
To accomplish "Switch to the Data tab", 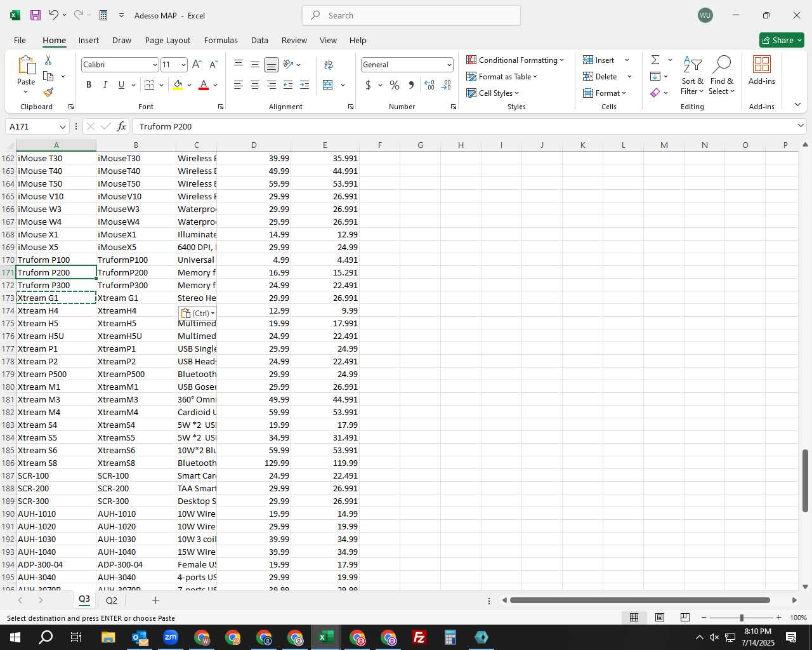I will tap(259, 40).
